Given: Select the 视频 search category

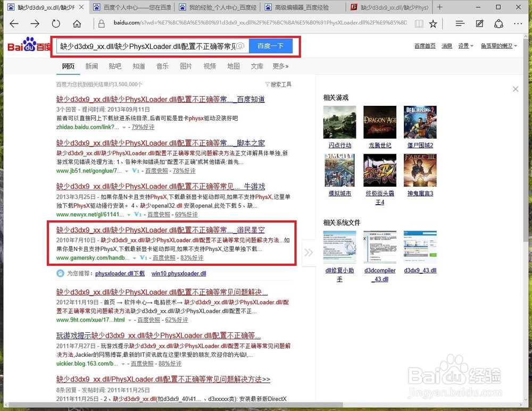Looking at the screenshot, I should tap(210, 66).
